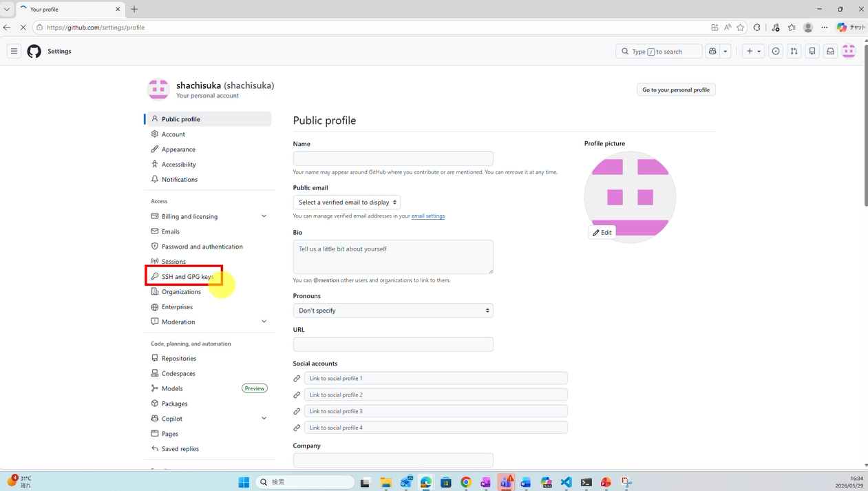Viewport: 868px width, 491px height.
Task: Click the Link to social profile 4 field
Action: pyautogui.click(x=436, y=428)
